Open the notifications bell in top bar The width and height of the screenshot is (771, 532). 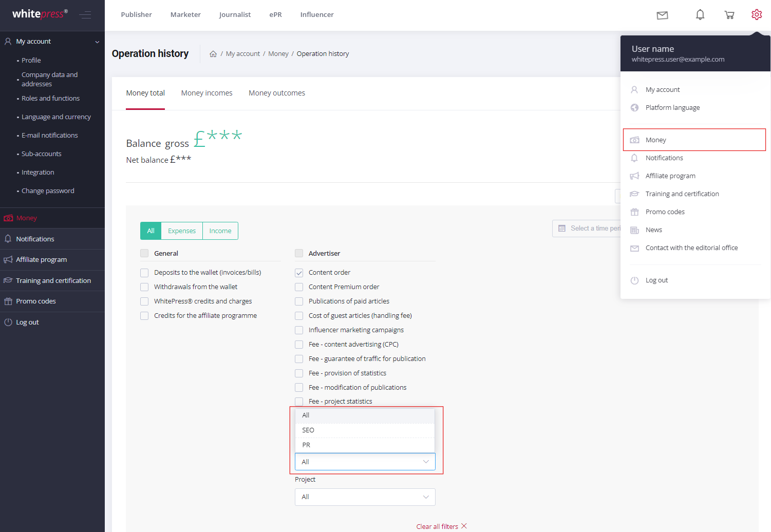(700, 15)
